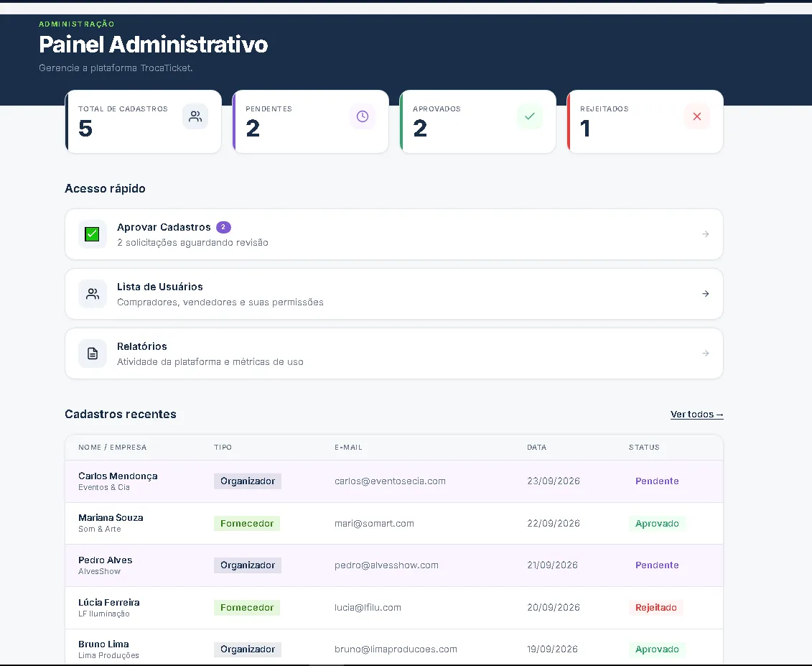Click the Pendente status for Carlos Mendonça
The width and height of the screenshot is (812, 666).
coord(657,481)
